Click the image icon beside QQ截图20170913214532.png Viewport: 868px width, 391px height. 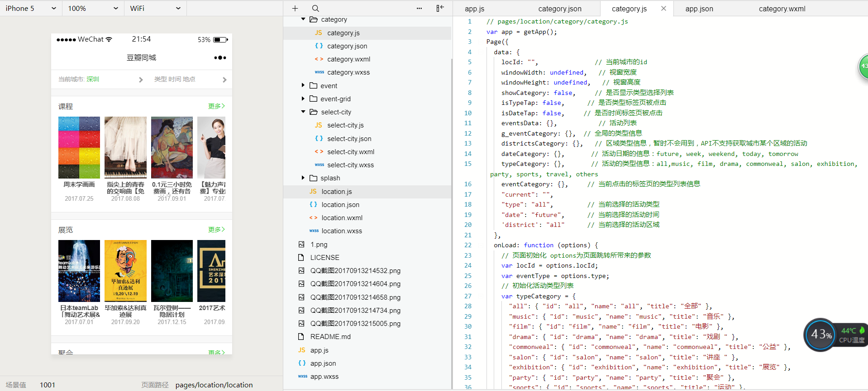click(301, 271)
